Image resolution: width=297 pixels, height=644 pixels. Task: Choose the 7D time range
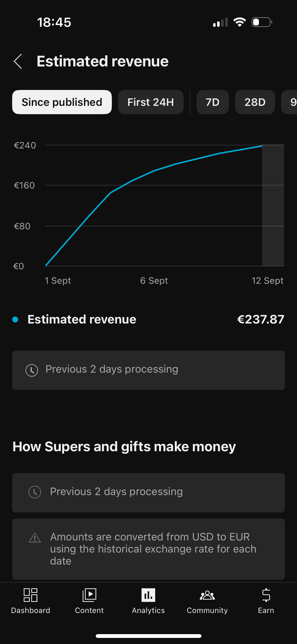click(213, 102)
